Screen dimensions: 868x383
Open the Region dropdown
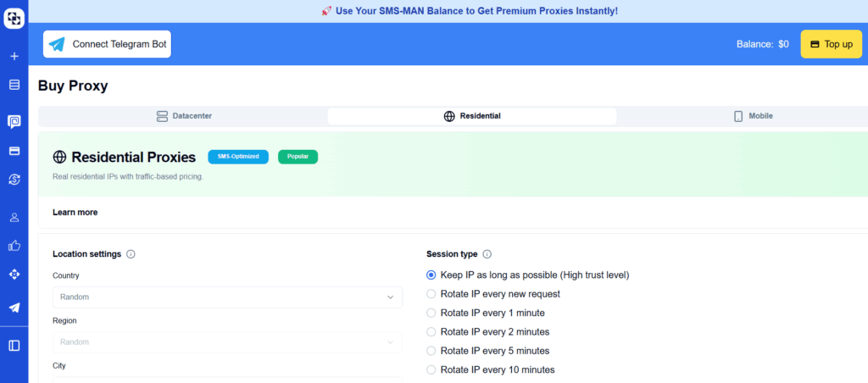227,342
